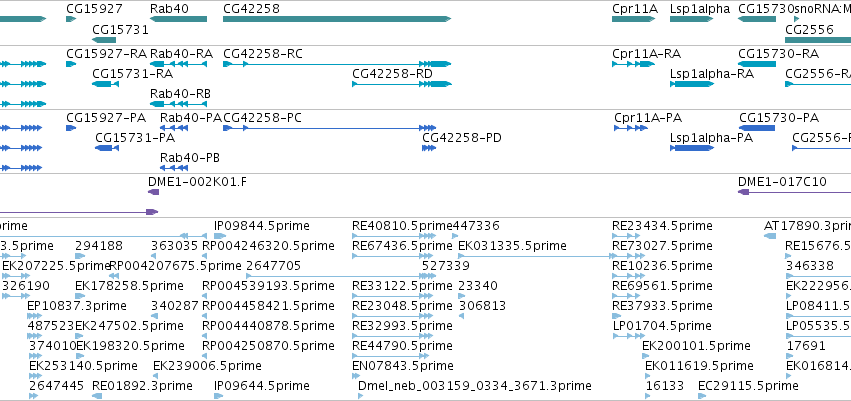Open the CG2556 gene label
Screen dimensions: 851x401
809,29
